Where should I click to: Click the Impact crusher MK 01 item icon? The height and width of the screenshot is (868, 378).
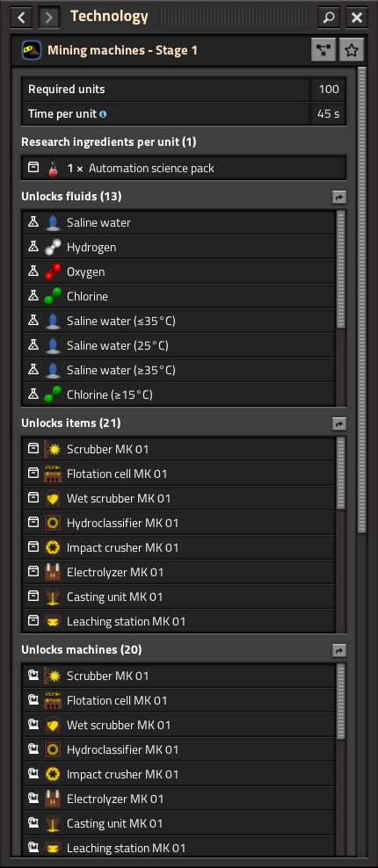coord(53,547)
